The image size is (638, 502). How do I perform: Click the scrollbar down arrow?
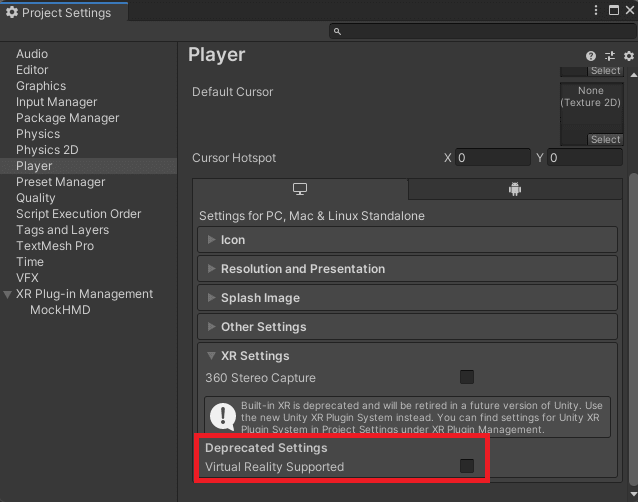pos(634,494)
